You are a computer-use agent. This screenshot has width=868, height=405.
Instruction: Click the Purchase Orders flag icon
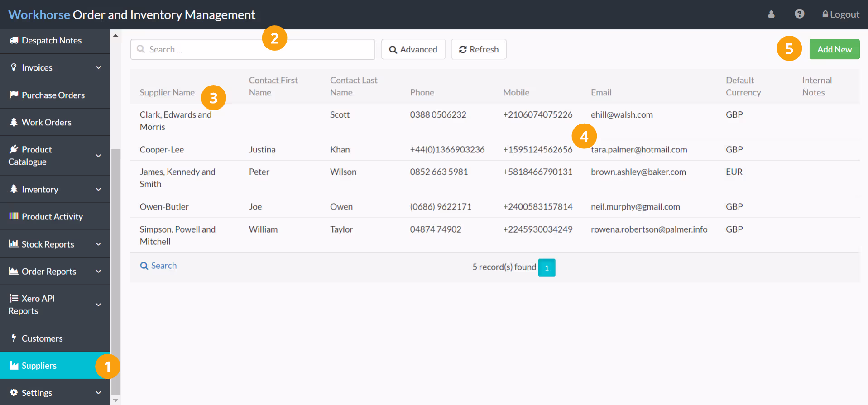click(x=14, y=95)
